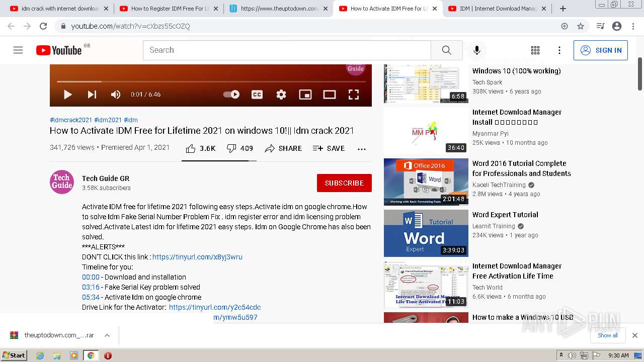Click the #idmcrack2021 hashtag
The image size is (644, 362).
(x=71, y=120)
